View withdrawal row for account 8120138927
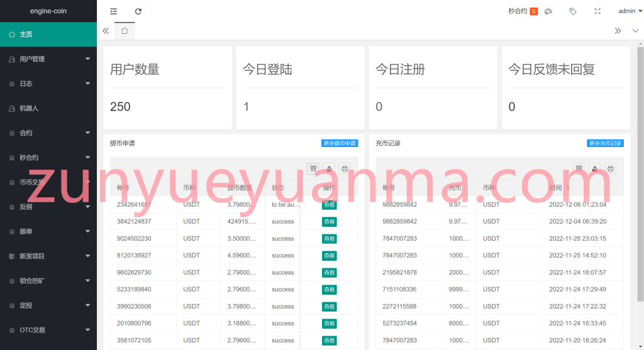Viewport: 644px width, 350px height. pyautogui.click(x=330, y=256)
